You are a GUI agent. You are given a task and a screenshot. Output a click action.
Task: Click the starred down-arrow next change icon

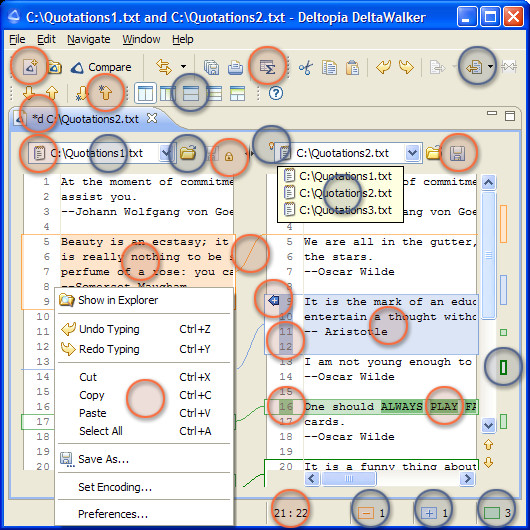pyautogui.click(x=81, y=93)
